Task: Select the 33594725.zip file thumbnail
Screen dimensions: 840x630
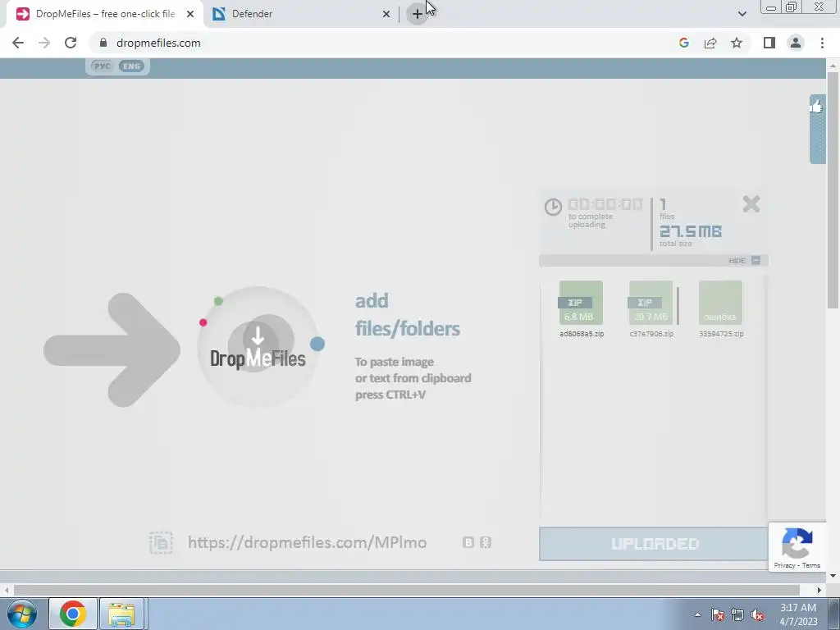Action: point(720,304)
